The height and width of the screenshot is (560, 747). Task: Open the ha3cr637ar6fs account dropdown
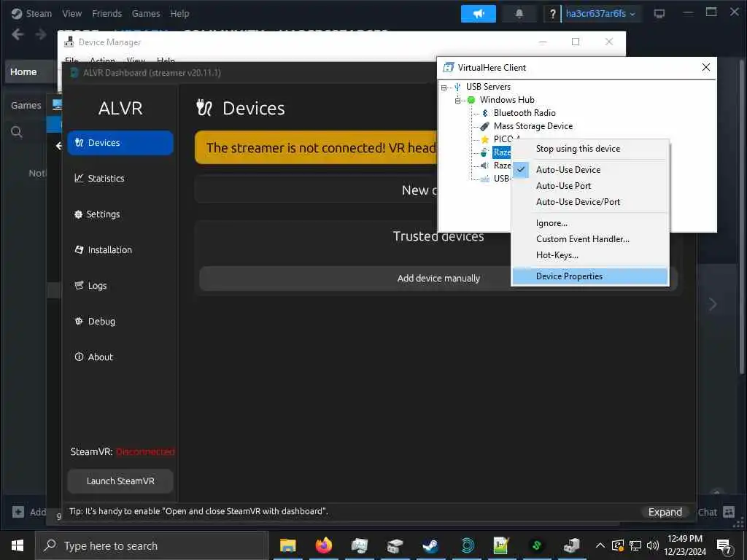coord(600,14)
